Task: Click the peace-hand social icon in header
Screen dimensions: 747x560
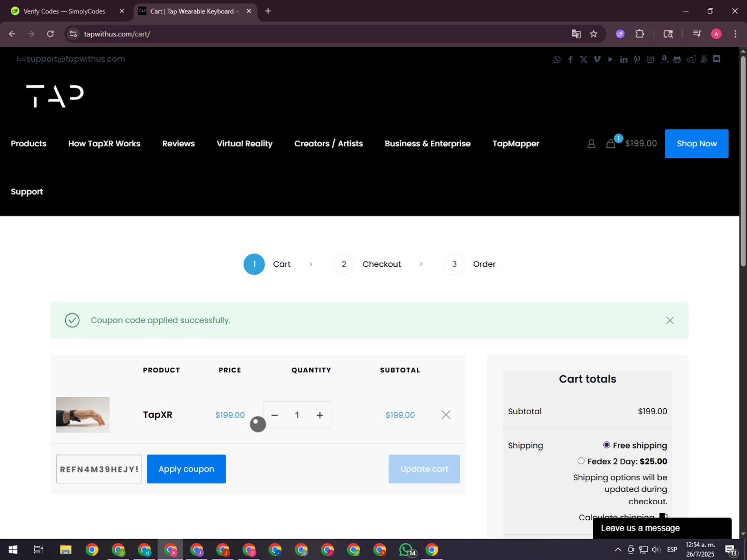Action: click(704, 59)
